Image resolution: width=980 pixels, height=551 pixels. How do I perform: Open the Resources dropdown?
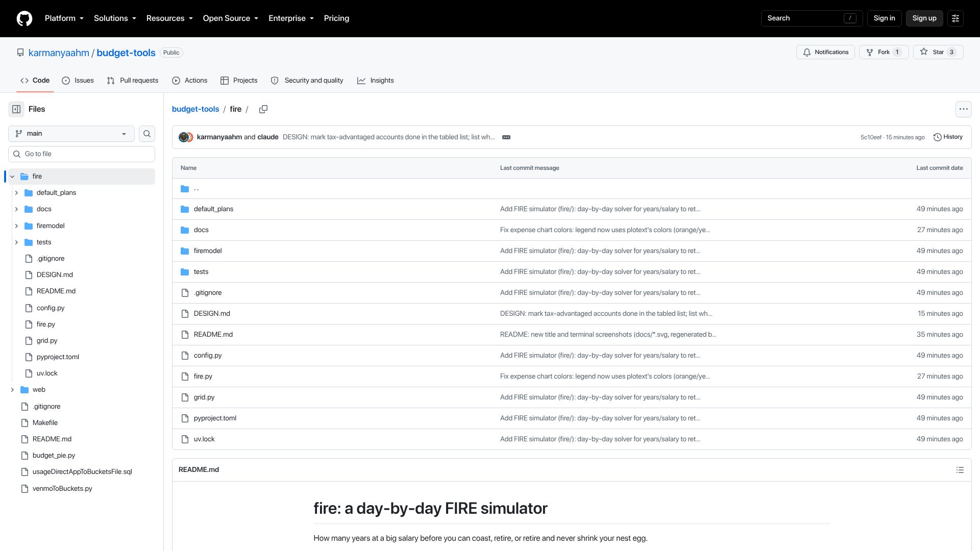[x=169, y=18]
